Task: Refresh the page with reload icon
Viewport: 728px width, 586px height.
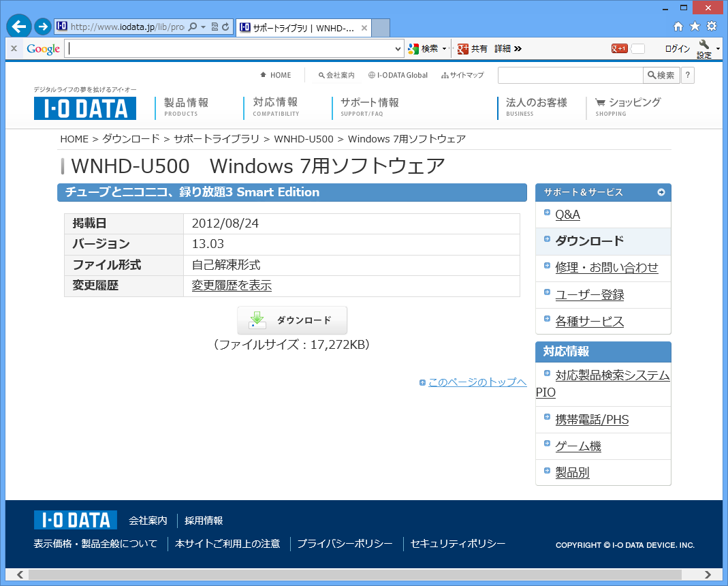Action: coord(225,27)
